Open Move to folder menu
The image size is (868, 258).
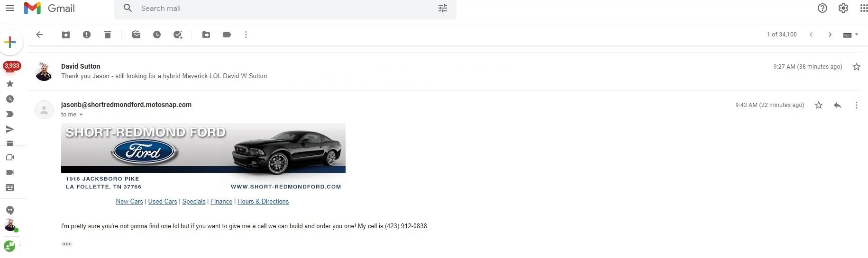[x=206, y=35]
